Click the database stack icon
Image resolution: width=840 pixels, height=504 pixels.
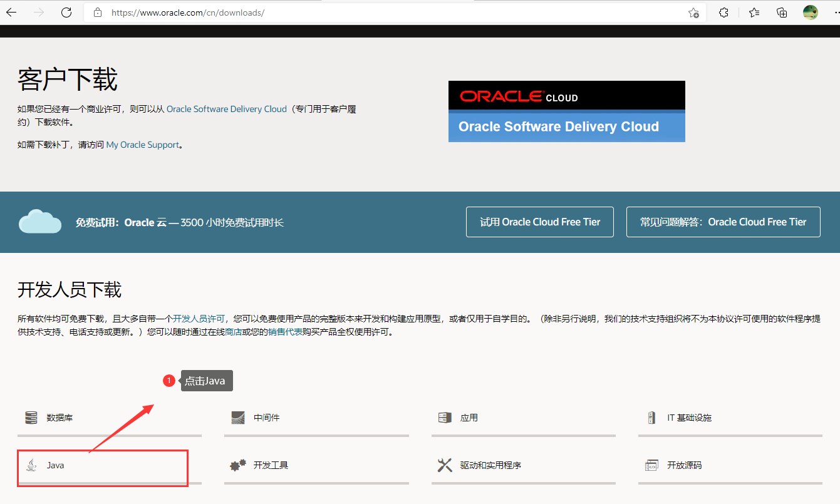(x=31, y=418)
